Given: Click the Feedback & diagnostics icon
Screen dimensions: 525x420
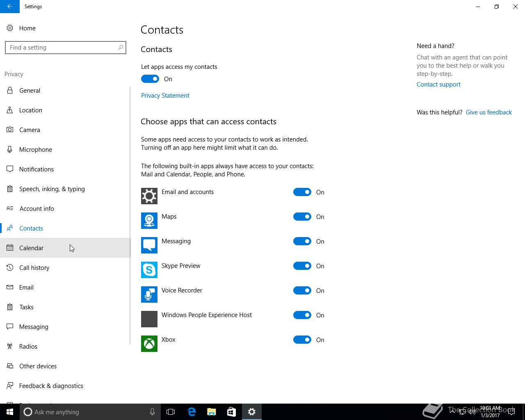Looking at the screenshot, I should (10, 386).
